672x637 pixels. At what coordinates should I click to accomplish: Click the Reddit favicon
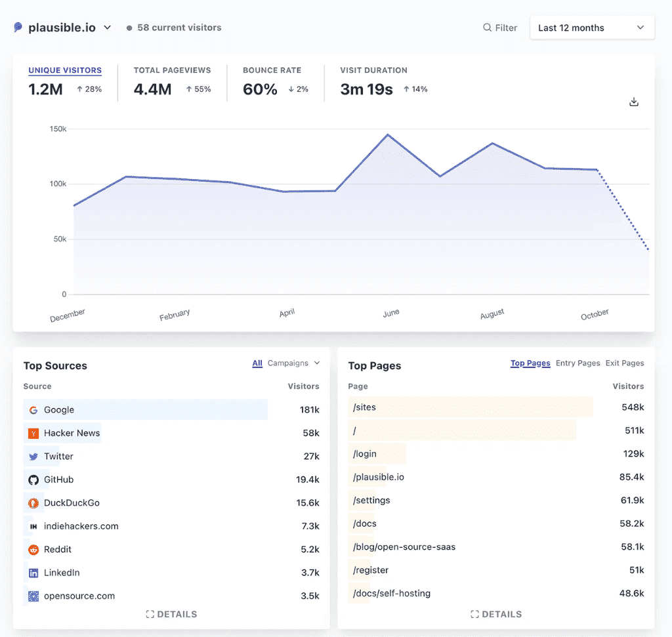pos(33,550)
